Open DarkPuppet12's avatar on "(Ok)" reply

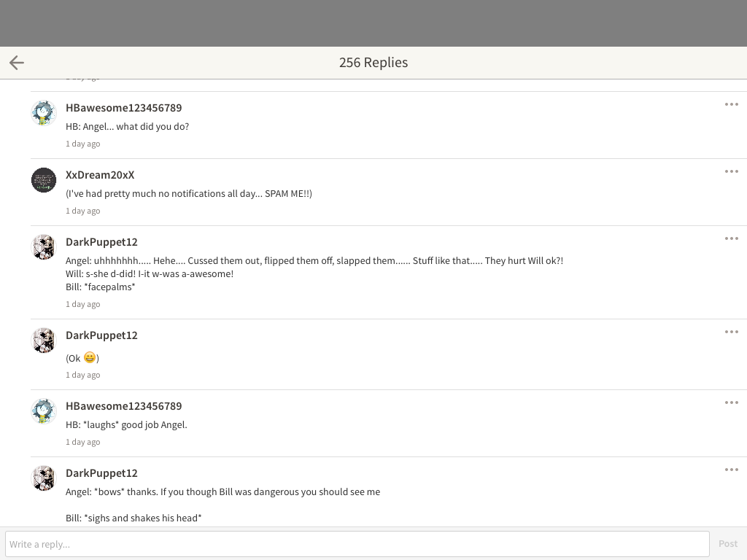44,341
